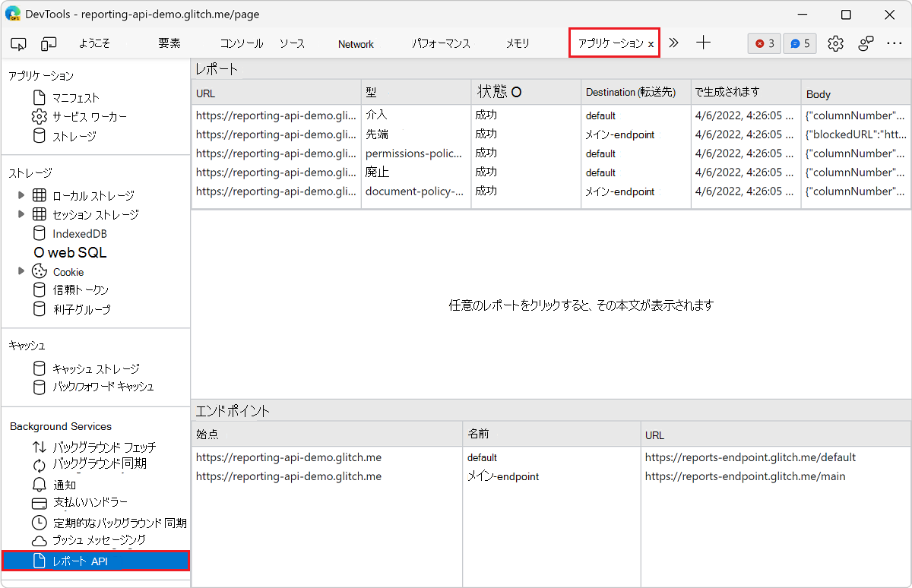Expand the ローカル ストレージ tree
The width and height of the screenshot is (912, 588).
pos(21,195)
